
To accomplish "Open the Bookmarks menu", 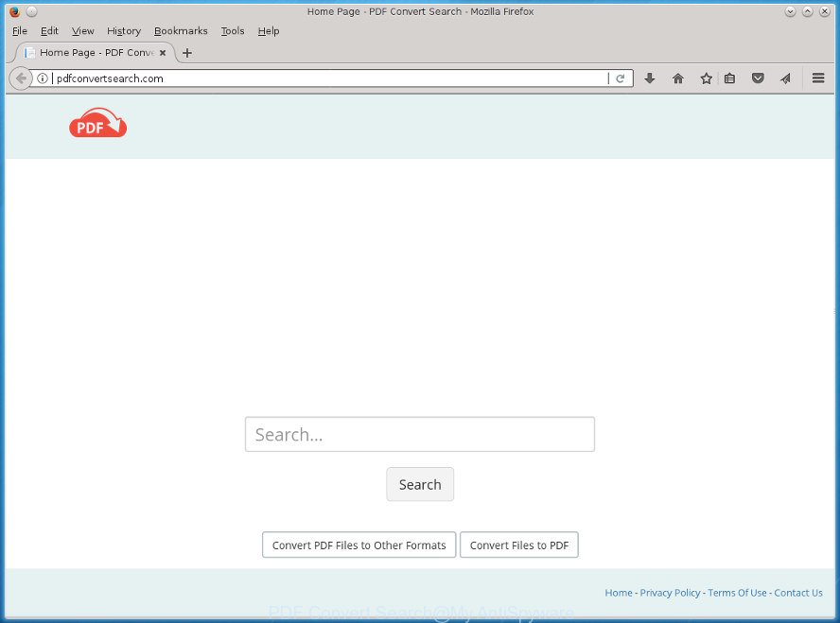I will click(181, 31).
